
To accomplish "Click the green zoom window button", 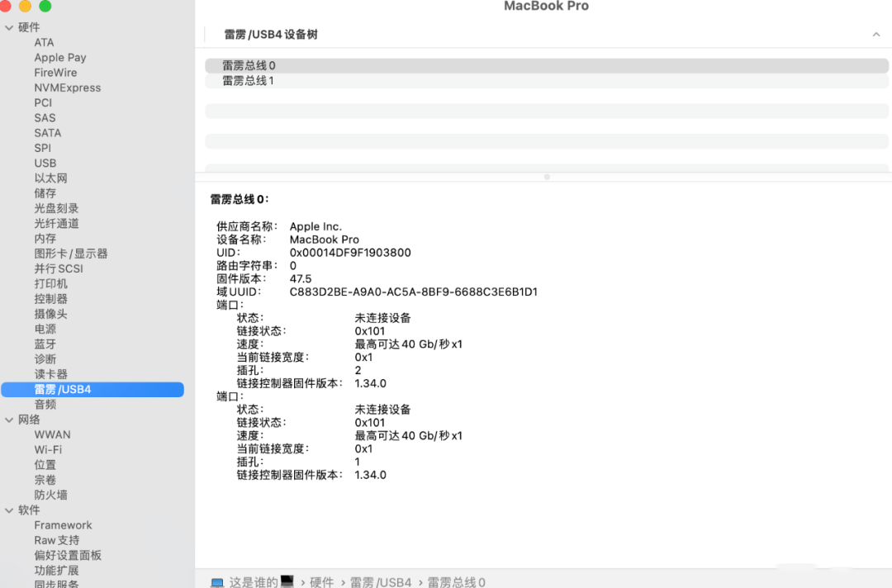I will pyautogui.click(x=45, y=6).
